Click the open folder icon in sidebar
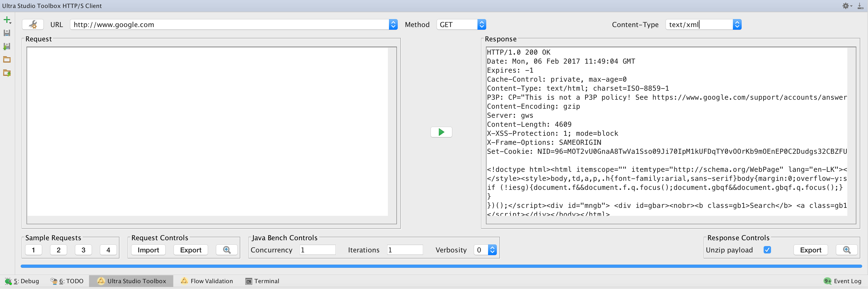The width and height of the screenshot is (868, 289). point(7,59)
